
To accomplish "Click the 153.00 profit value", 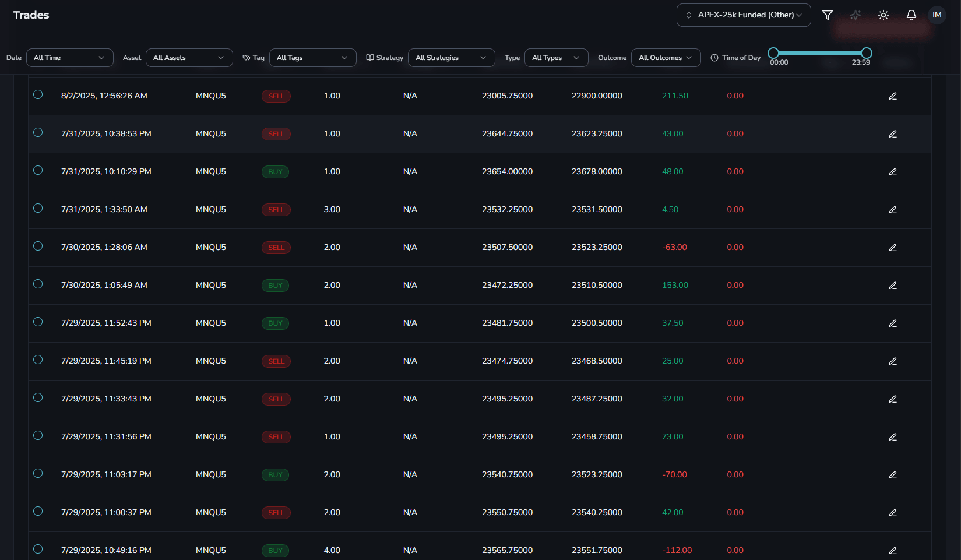I will (x=675, y=286).
